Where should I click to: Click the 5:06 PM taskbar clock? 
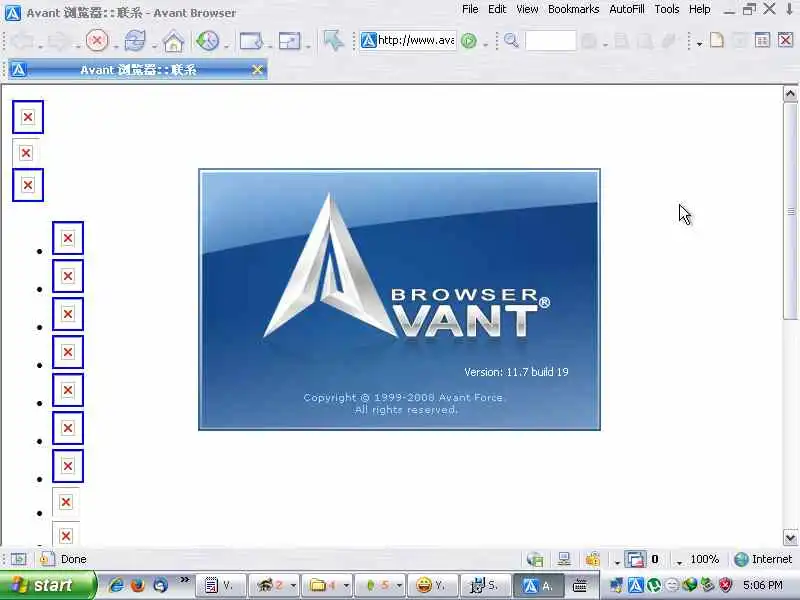click(762, 585)
